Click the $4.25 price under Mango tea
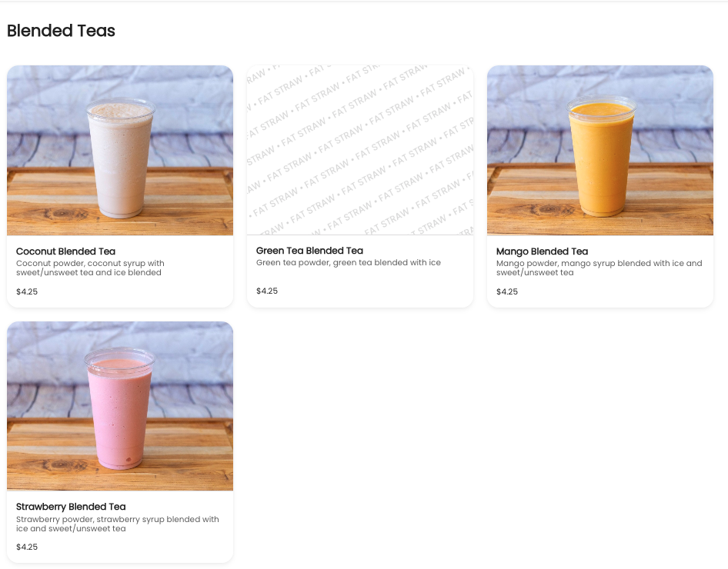This screenshot has height=569, width=728. (507, 291)
